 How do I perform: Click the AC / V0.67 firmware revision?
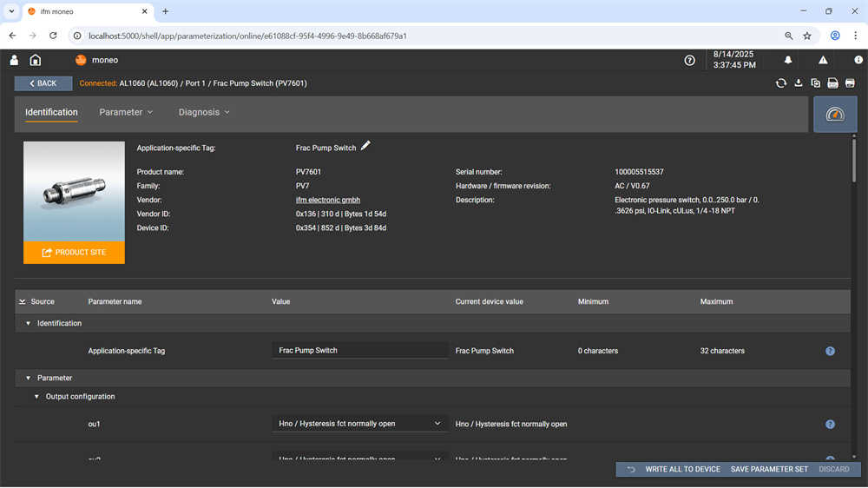[x=632, y=186]
